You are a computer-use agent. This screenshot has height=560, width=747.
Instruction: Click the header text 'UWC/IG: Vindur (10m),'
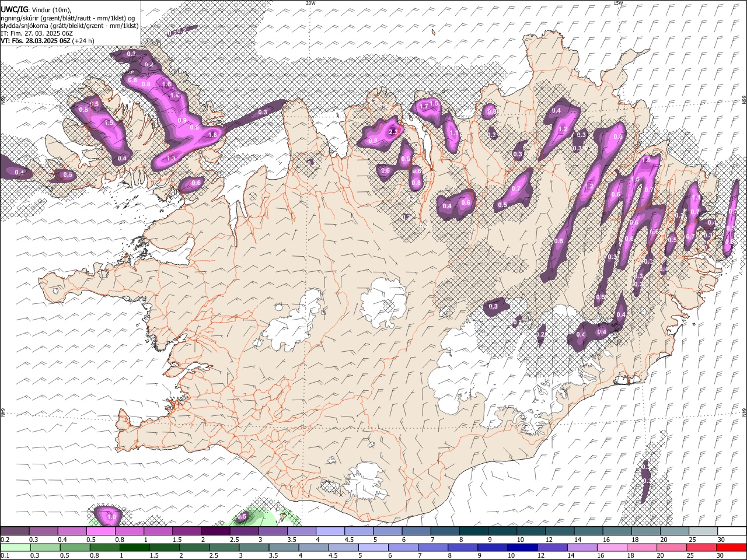36,10
